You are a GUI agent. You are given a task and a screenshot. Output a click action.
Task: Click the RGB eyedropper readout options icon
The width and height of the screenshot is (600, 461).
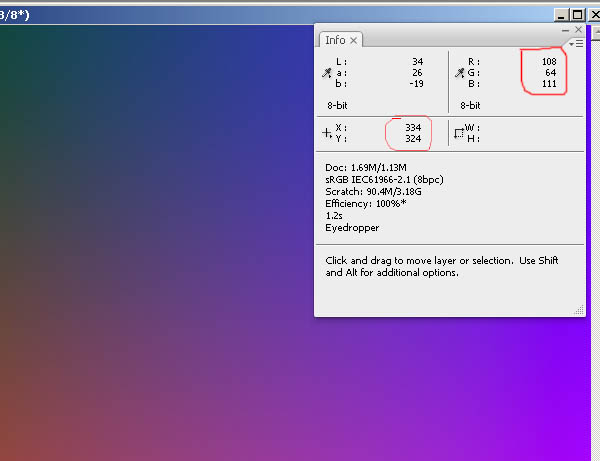click(x=460, y=73)
